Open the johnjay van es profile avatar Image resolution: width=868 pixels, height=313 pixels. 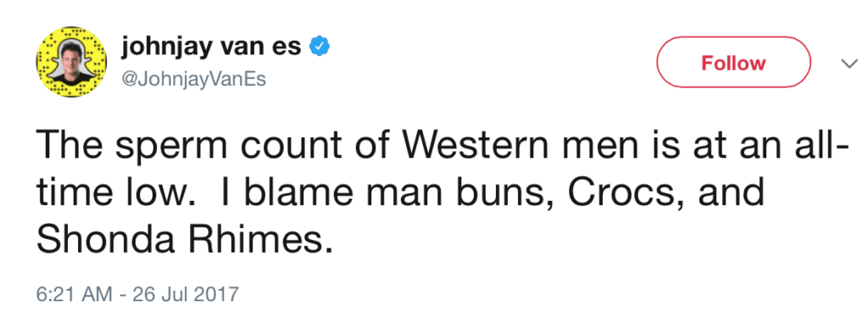click(x=71, y=62)
